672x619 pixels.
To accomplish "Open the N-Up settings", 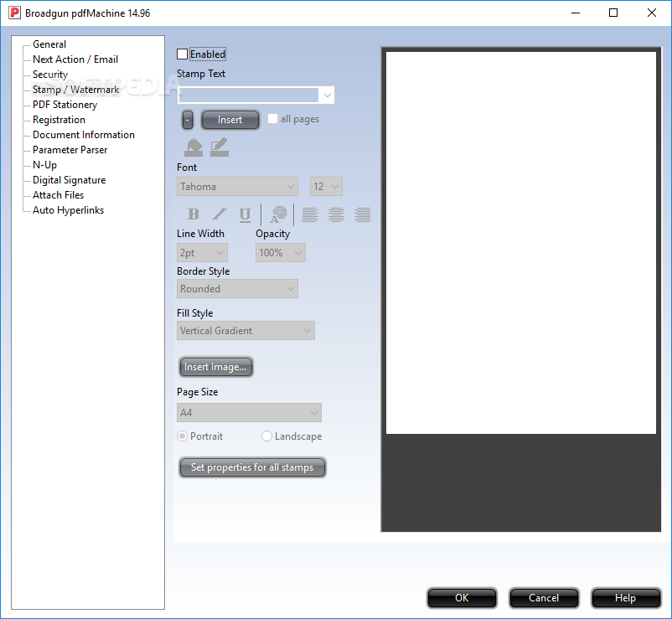I will pos(44,165).
